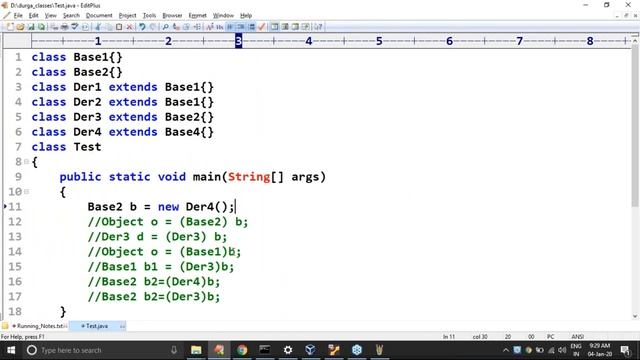
Task: Click the Cut scissors toolbar icon
Action: pos(98,27)
